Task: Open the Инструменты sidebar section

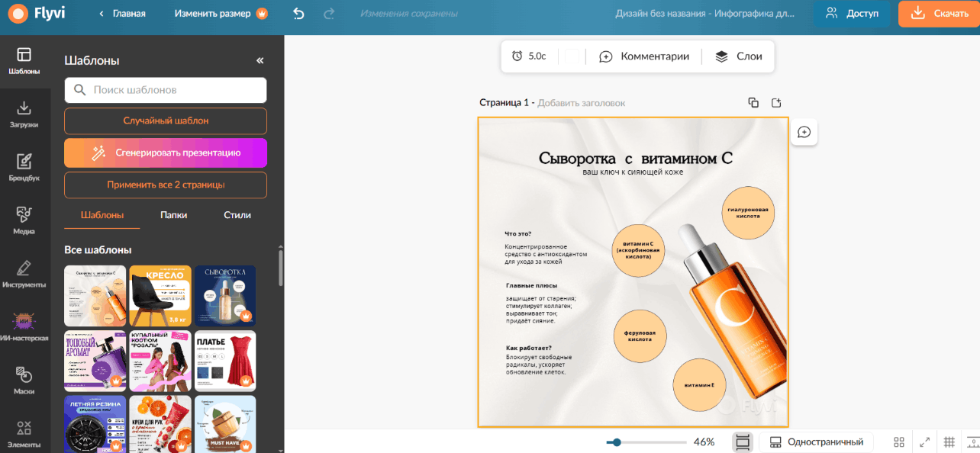Action: coord(24,275)
